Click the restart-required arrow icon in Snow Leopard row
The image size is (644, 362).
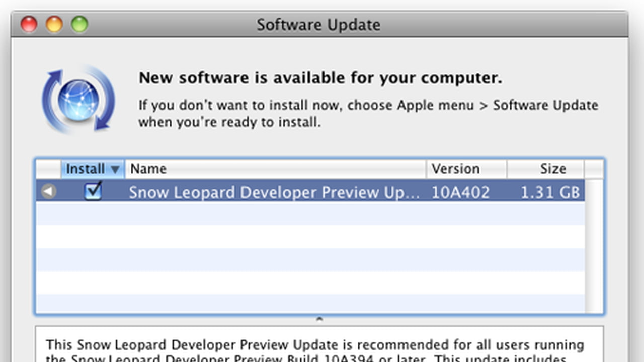click(x=48, y=191)
